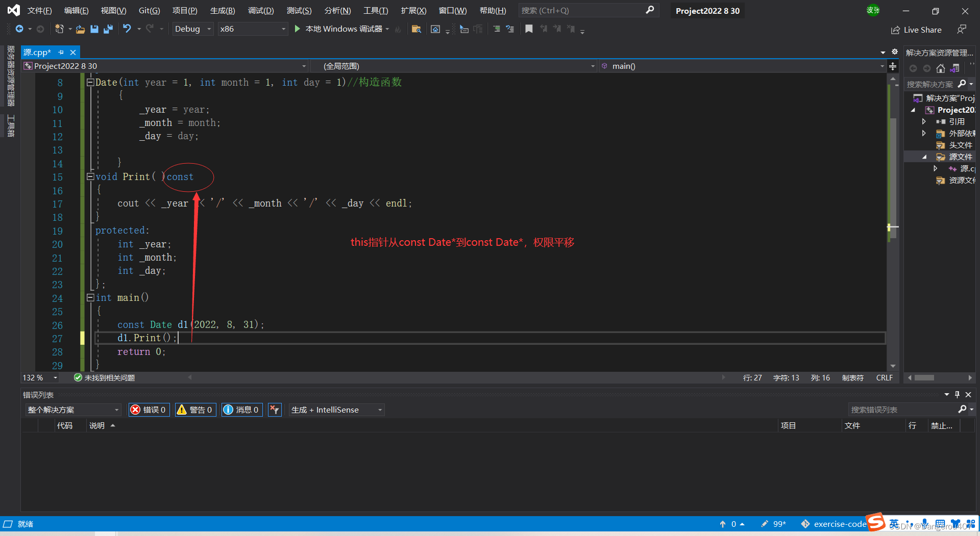Open the 视图(V) menu

click(x=113, y=10)
